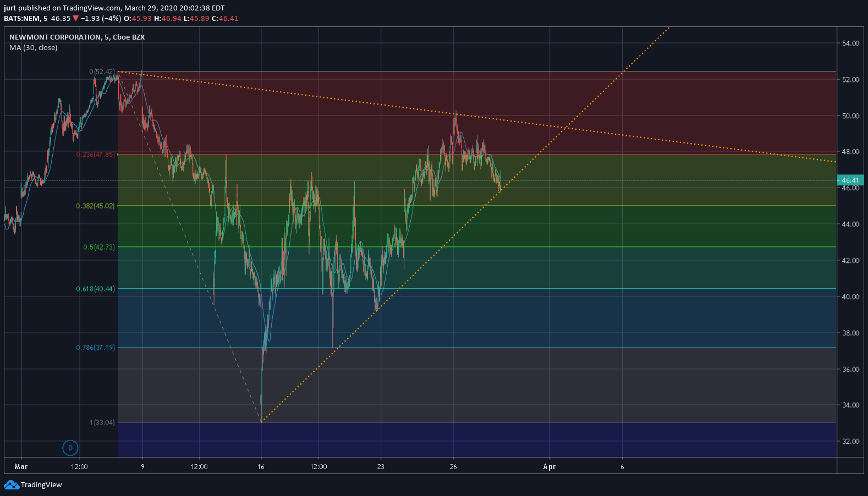
Task: Click the C:46.41 close value in header
Action: 226,19
